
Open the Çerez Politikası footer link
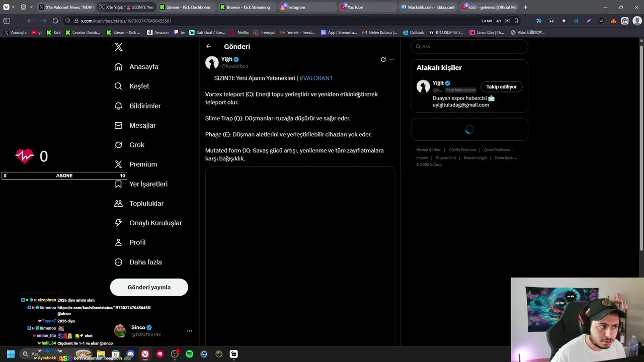(x=497, y=150)
